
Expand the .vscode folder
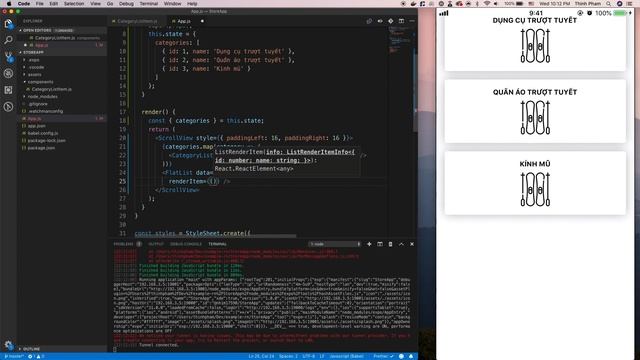click(36, 67)
